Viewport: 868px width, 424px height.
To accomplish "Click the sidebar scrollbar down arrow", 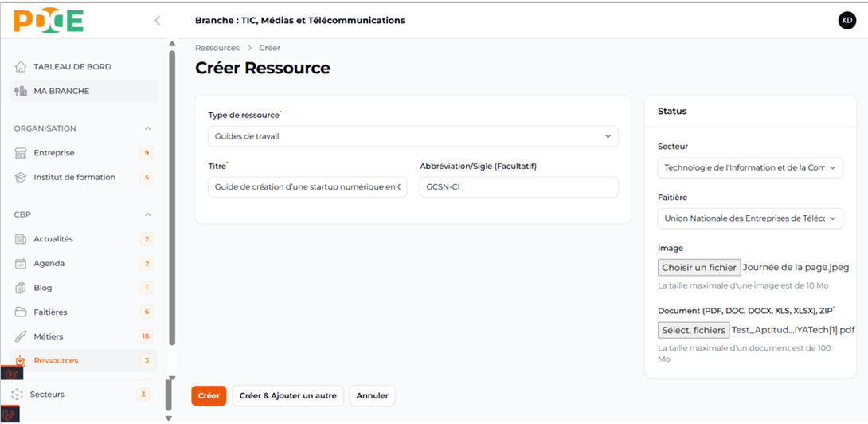I will (169, 418).
